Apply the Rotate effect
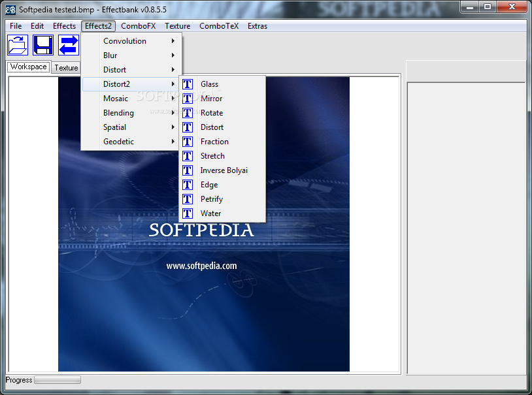 click(x=222, y=113)
